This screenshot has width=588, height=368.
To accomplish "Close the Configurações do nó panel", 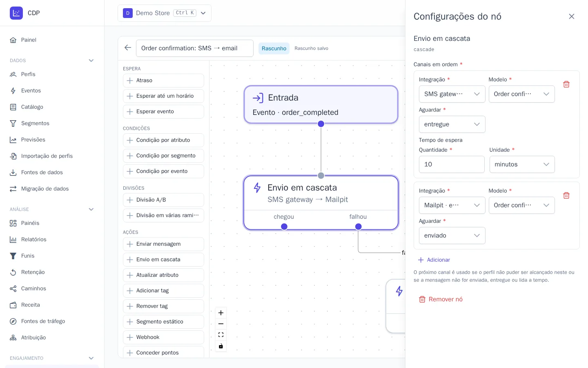I will (572, 16).
